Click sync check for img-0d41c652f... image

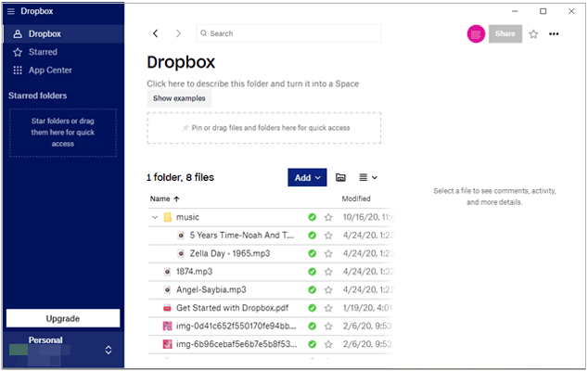(312, 326)
